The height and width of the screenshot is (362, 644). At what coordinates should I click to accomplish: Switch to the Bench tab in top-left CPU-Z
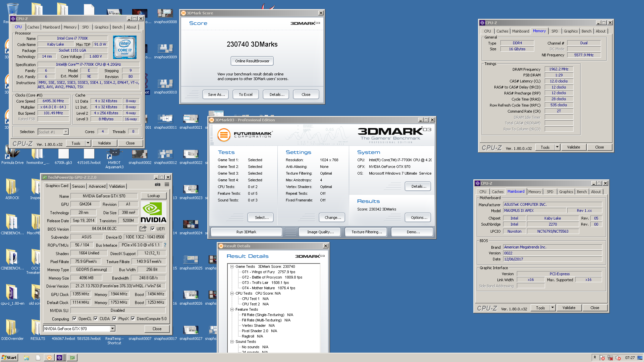(x=117, y=27)
